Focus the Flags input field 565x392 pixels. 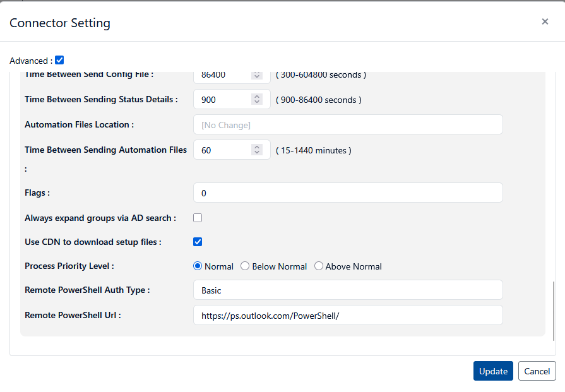[348, 193]
